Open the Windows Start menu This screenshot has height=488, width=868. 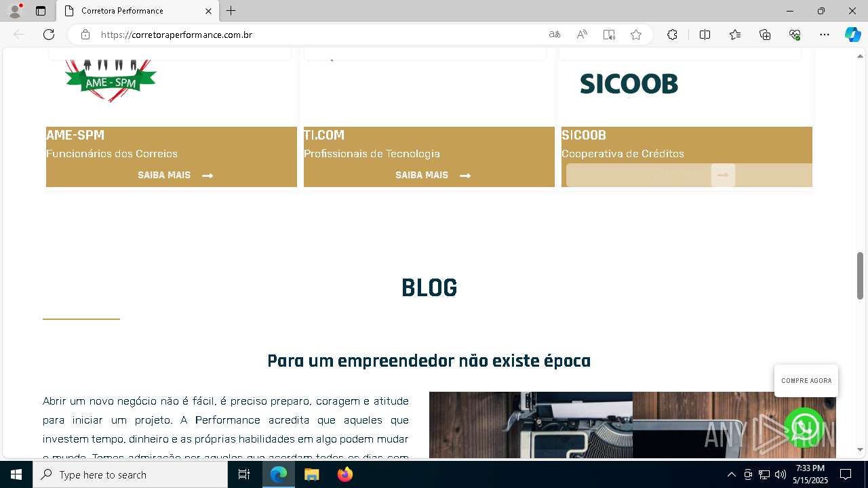(x=16, y=474)
